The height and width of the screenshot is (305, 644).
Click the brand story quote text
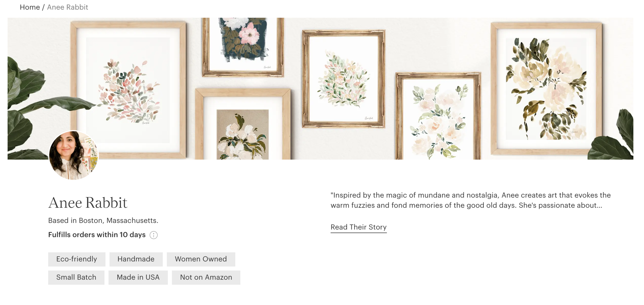click(x=471, y=200)
